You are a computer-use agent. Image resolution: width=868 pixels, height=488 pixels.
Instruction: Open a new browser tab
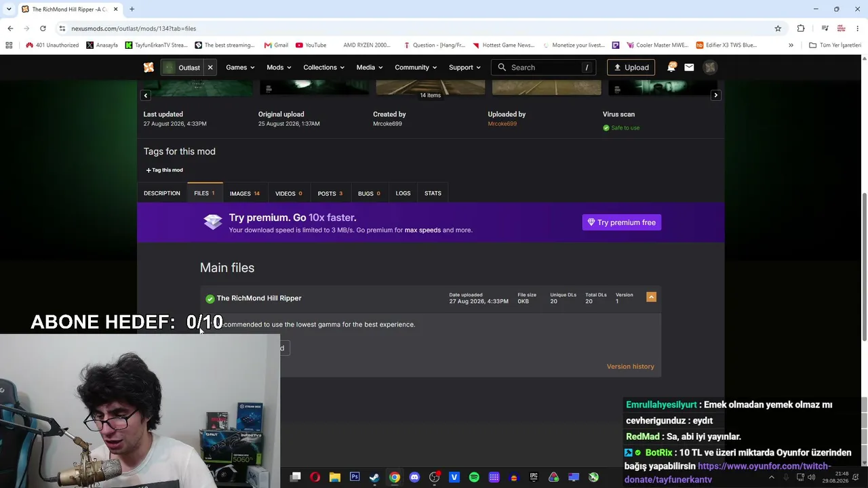132,9
